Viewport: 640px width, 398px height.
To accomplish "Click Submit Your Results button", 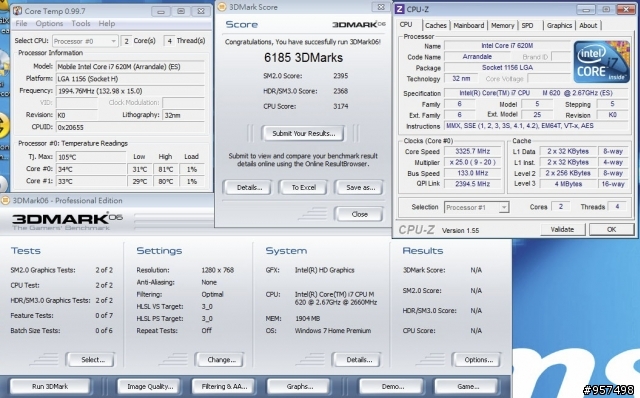I will [303, 133].
